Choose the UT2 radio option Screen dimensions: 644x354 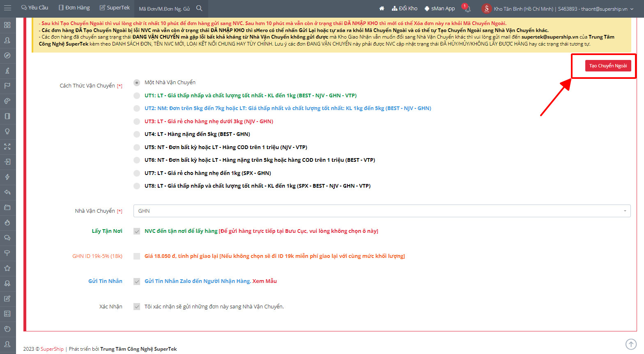[x=137, y=108]
